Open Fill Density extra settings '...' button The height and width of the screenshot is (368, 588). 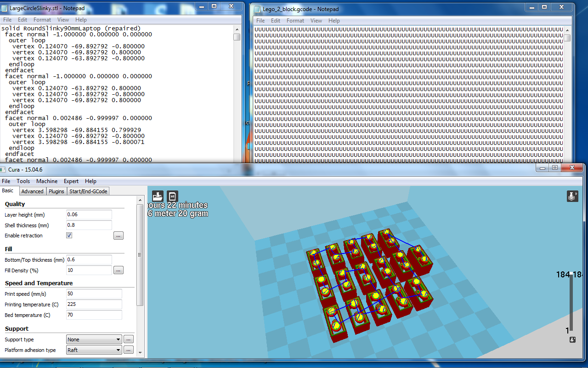tap(118, 270)
